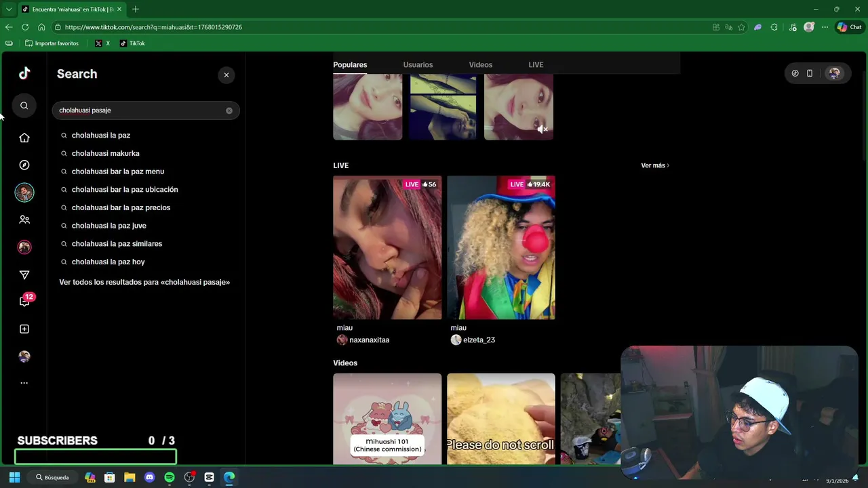Switch to the Populares tab

[x=350, y=65]
